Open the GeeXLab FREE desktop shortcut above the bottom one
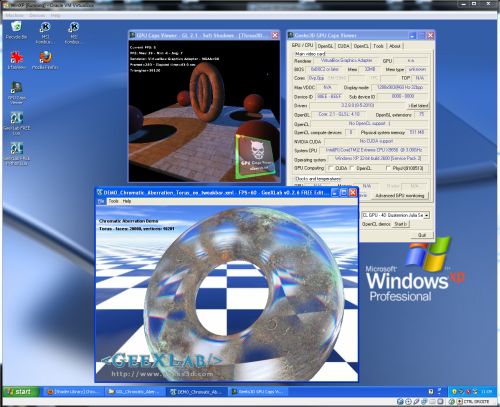Image resolution: width=500 pixels, height=407 pixels. point(16,123)
